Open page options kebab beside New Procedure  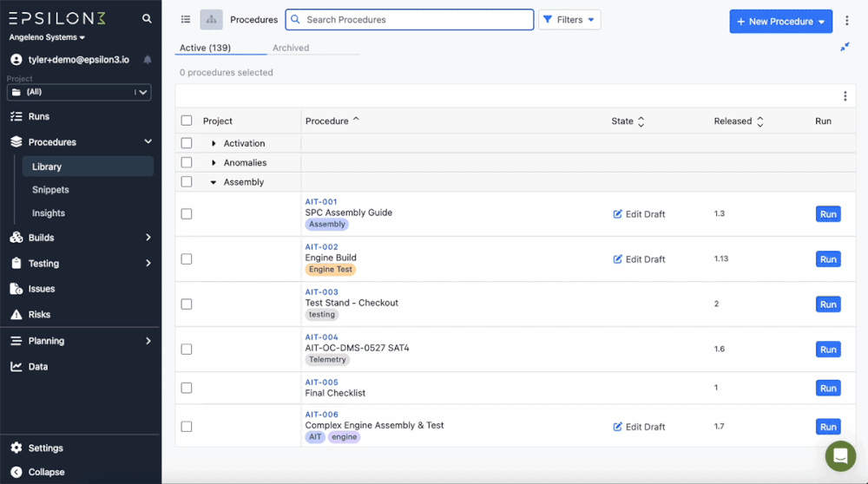(847, 21)
